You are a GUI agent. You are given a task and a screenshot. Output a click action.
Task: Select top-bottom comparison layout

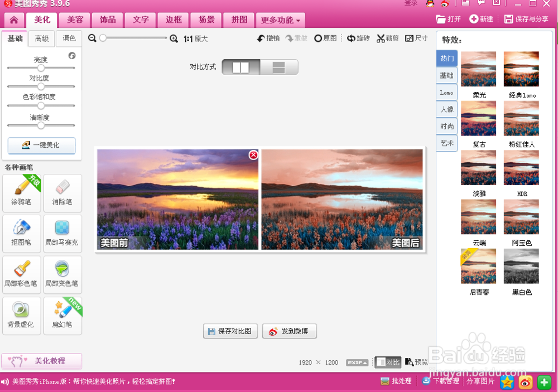pos(278,67)
